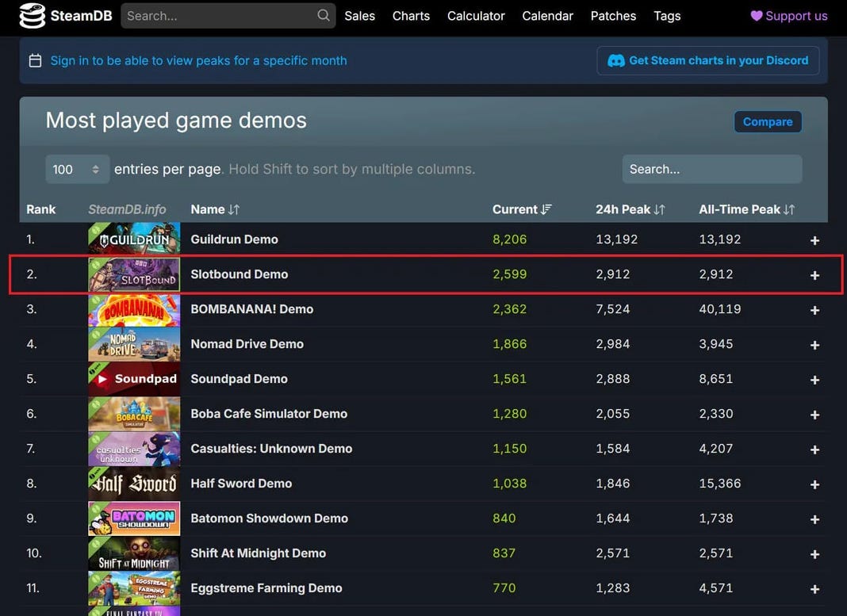Open Casualties Unknown game thumbnail

pyautogui.click(x=134, y=449)
